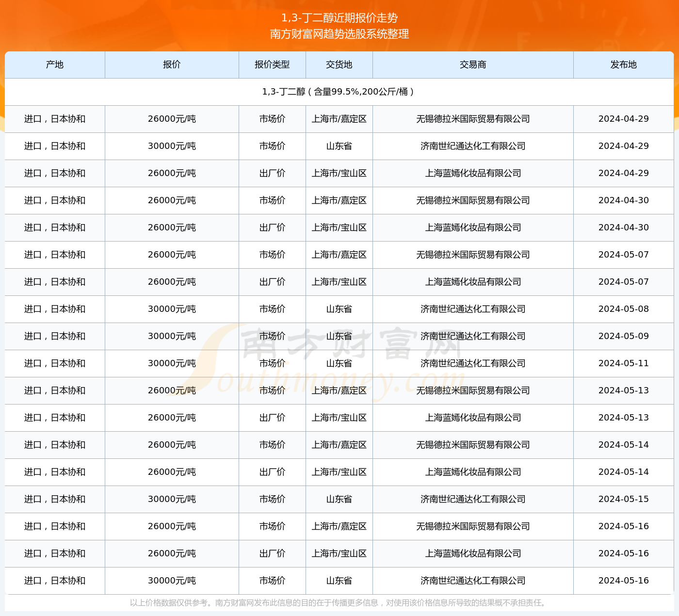This screenshot has height=616, width=679.
Task: Click 出厂价 in the 2024-05-14 row
Action: [272, 472]
